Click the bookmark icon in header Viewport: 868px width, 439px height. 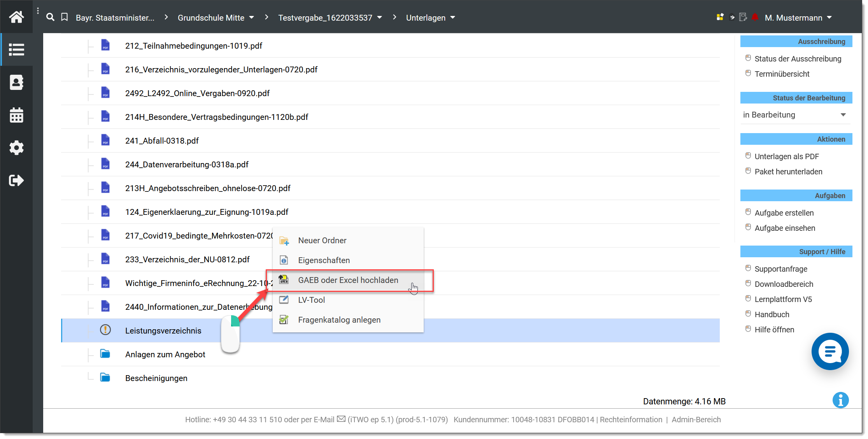click(x=65, y=17)
